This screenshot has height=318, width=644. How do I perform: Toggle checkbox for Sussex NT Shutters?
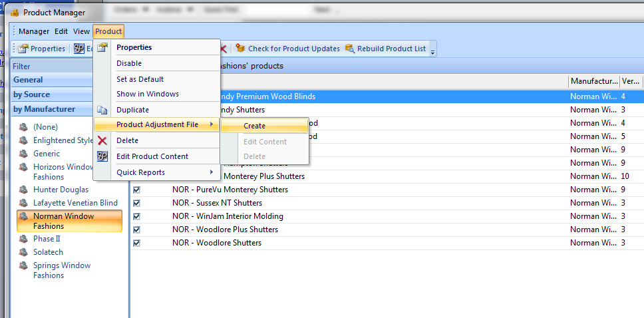click(x=137, y=203)
